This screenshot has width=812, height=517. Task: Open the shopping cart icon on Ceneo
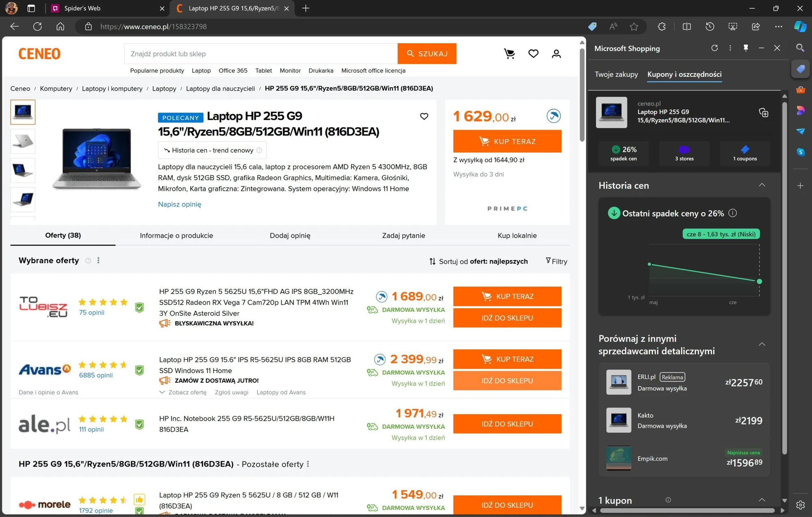coord(510,54)
